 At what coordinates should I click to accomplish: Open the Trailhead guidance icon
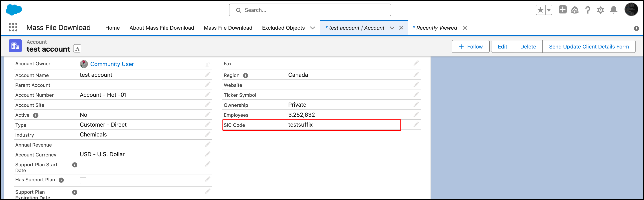pyautogui.click(x=575, y=10)
